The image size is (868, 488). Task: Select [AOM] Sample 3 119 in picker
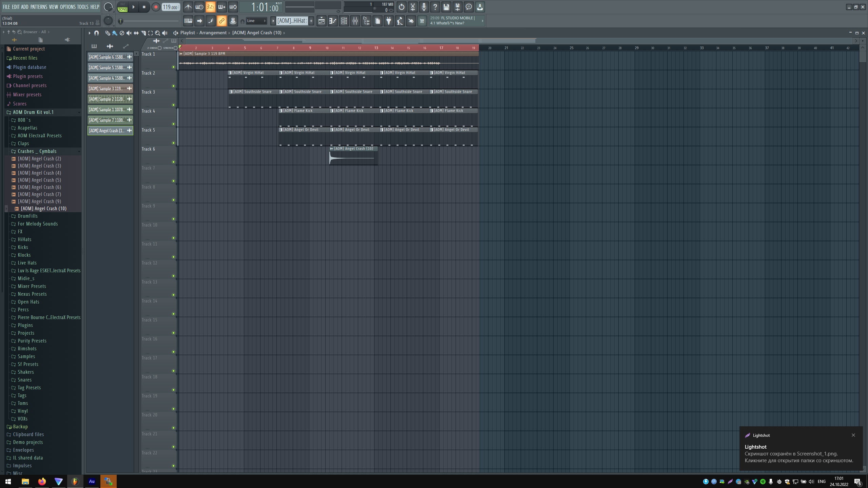click(110, 89)
